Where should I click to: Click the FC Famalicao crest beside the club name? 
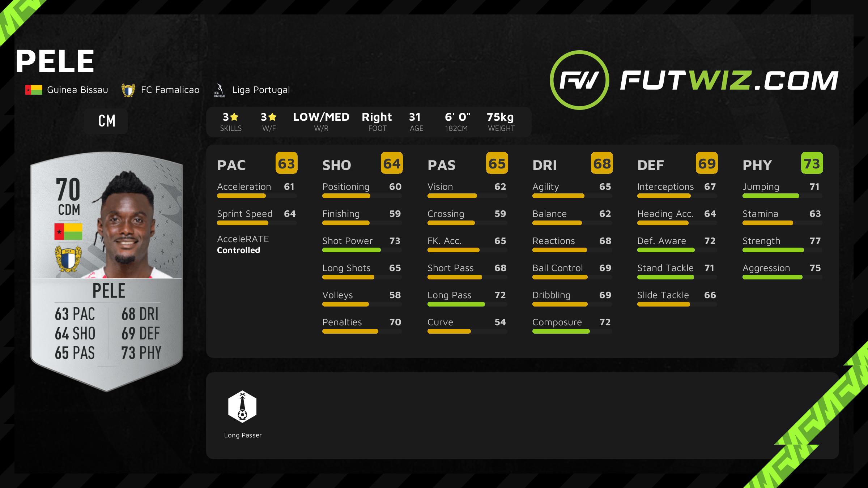128,90
